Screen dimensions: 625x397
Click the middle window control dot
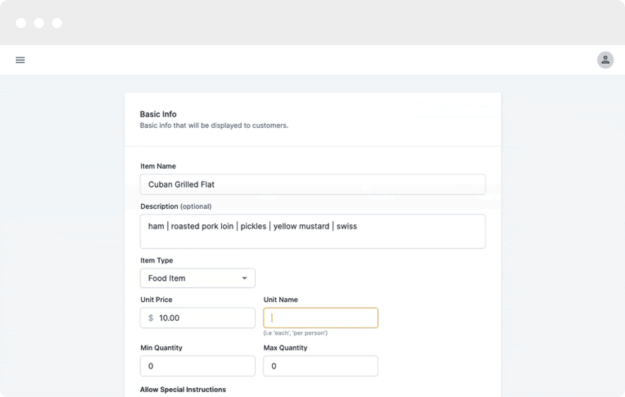pos(39,23)
